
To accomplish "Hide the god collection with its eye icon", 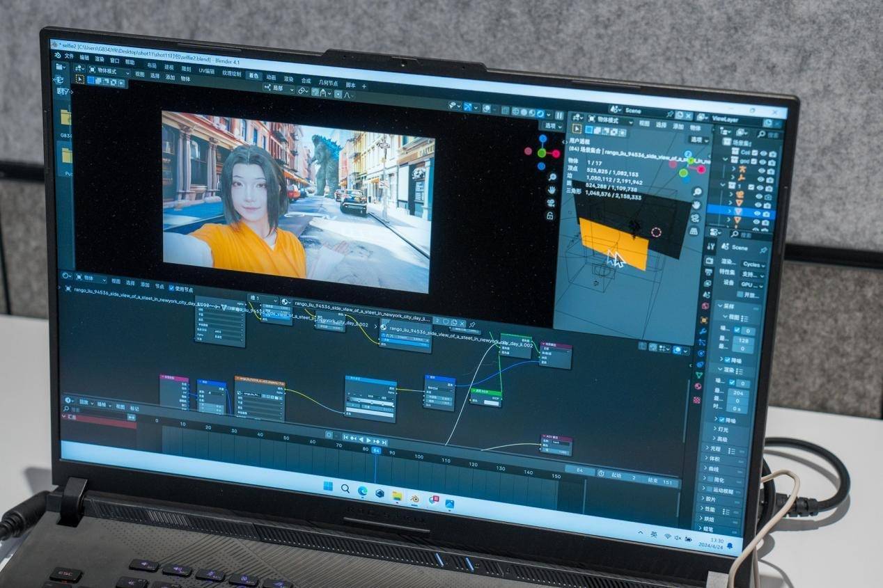I will pyautogui.click(x=761, y=162).
